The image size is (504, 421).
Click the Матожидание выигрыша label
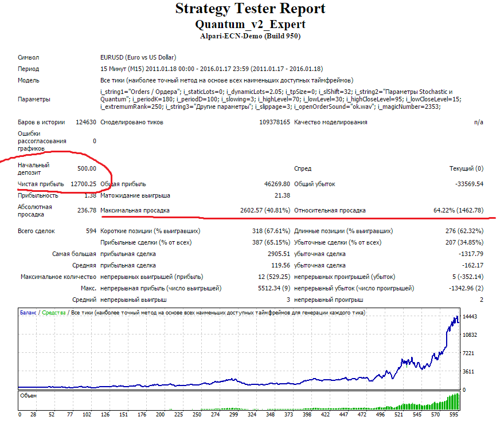coord(135,195)
